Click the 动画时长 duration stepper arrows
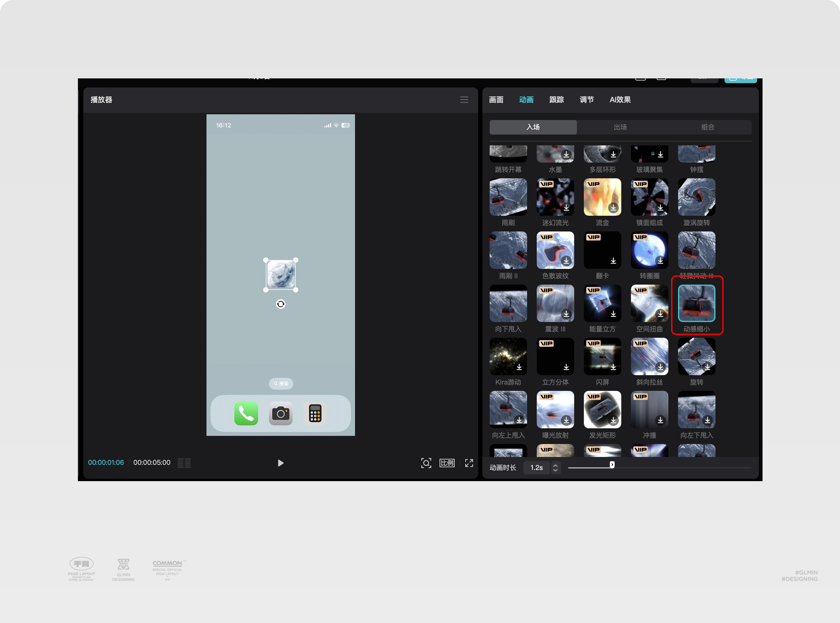This screenshot has height=623, width=840. (556, 468)
